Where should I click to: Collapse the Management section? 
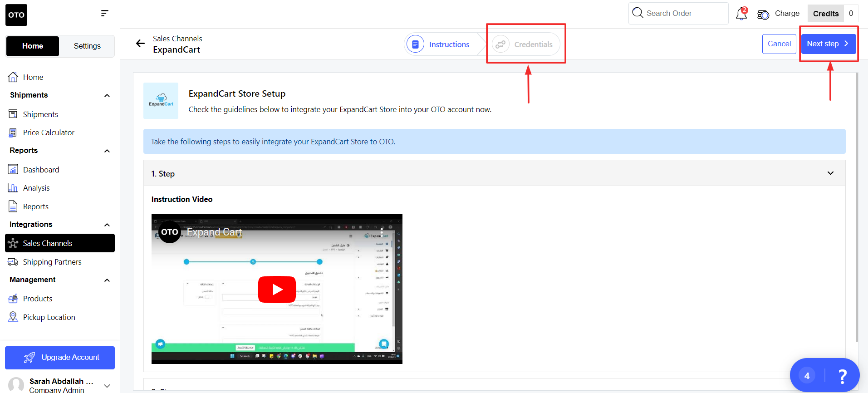pos(107,280)
